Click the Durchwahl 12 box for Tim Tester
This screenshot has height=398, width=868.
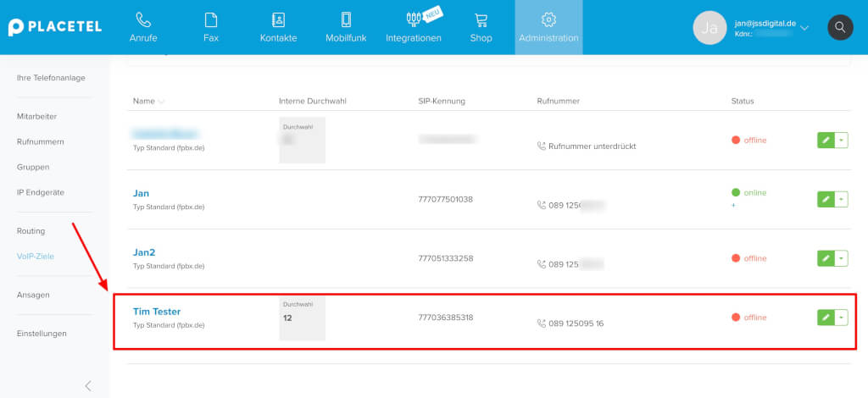click(x=303, y=318)
